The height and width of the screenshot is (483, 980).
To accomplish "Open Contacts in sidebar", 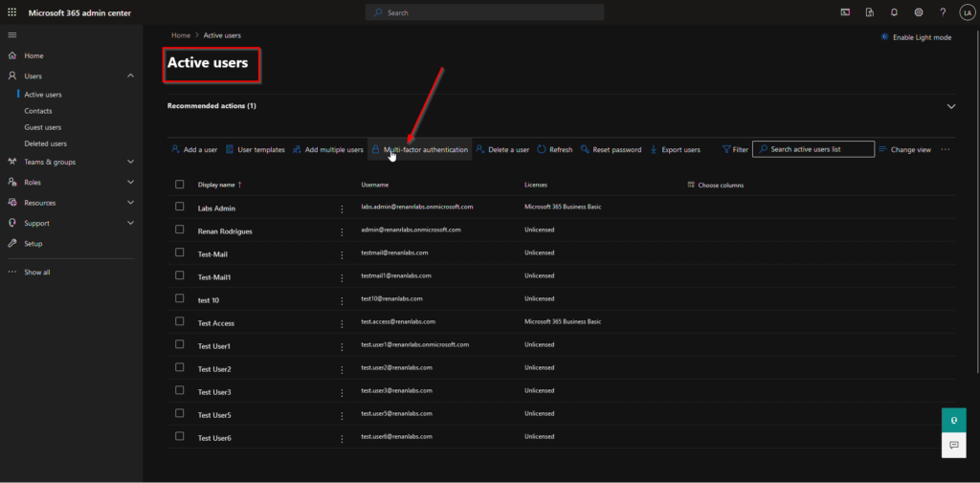I will click(x=38, y=111).
